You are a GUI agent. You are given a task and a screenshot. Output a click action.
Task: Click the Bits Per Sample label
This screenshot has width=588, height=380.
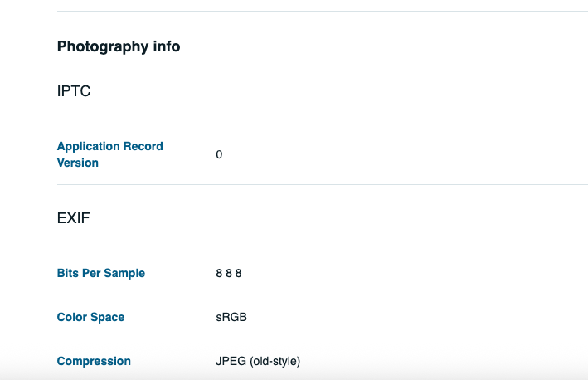(100, 273)
